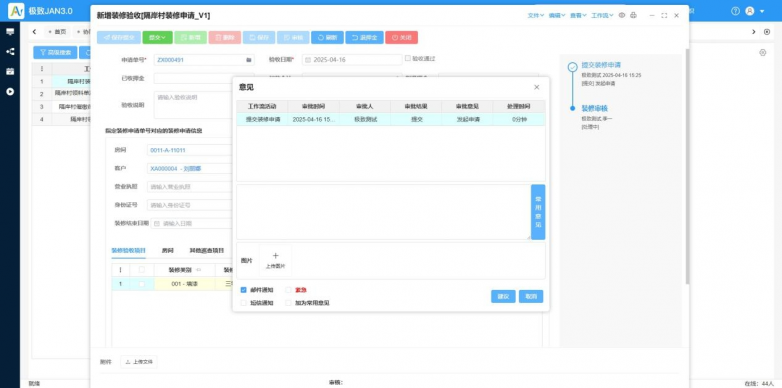The width and height of the screenshot is (782, 388).
Task: Select the 提交装修申请 row in the opinion table
Action: [x=391, y=120]
